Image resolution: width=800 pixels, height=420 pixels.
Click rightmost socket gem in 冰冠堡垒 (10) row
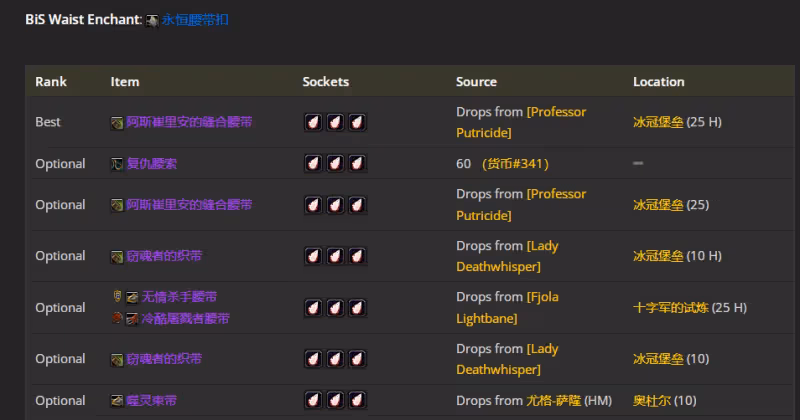(x=357, y=359)
